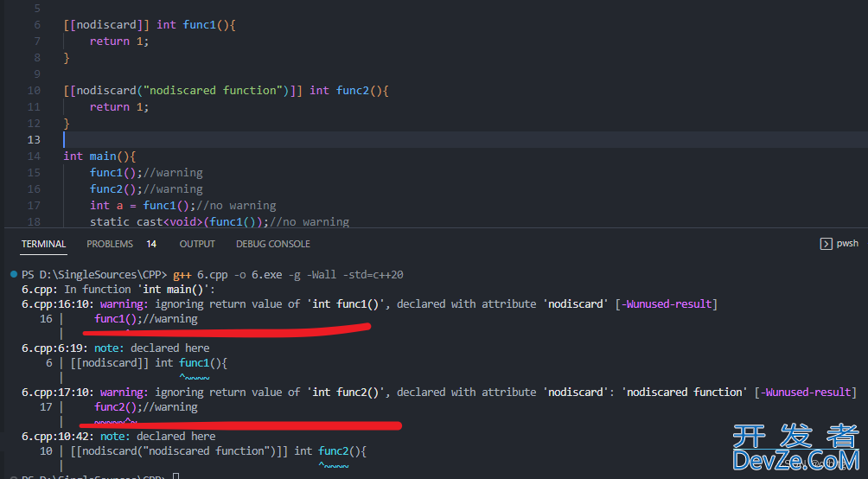
Task: Click line number 17 in editor gutter
Action: point(34,206)
